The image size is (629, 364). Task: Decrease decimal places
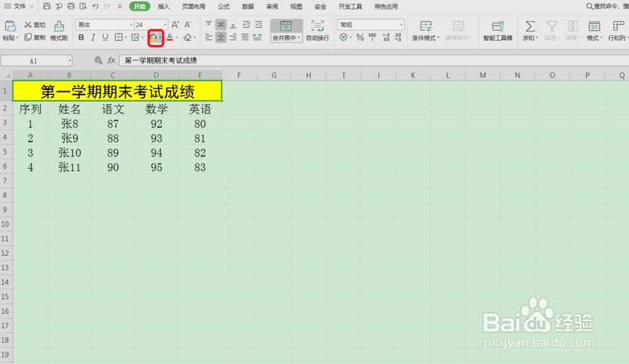tap(398, 37)
